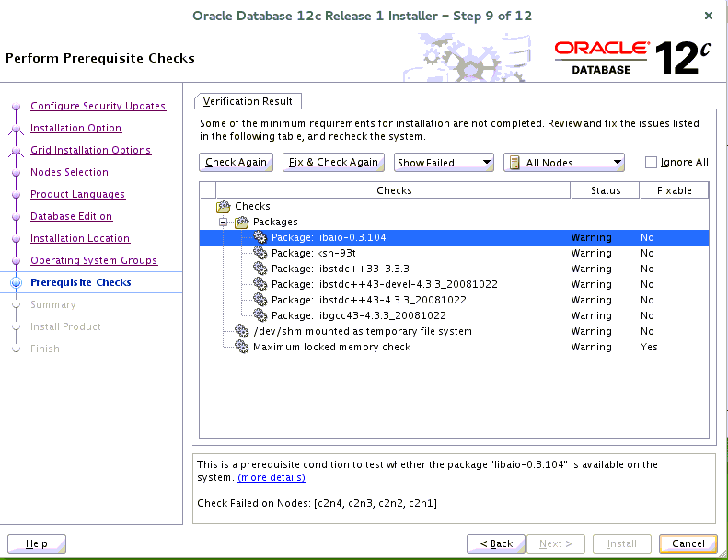Select row Package: libstdc++33-3.3.3
This screenshot has width=728, height=560.
coord(454,269)
